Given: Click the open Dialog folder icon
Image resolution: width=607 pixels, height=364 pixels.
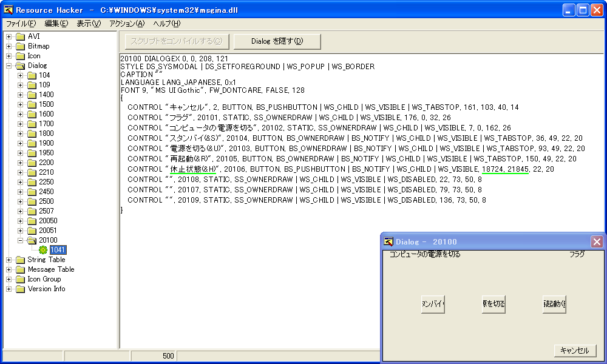Looking at the screenshot, I should 21,66.
